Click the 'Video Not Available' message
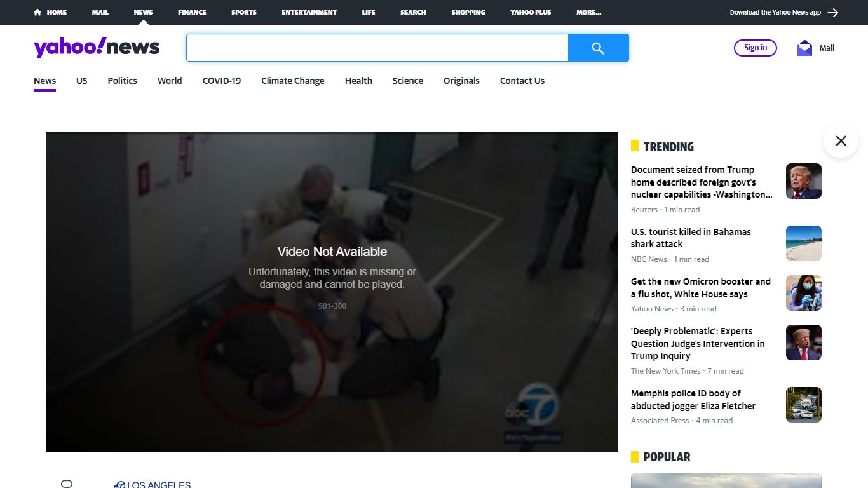This screenshot has height=488, width=868. 332,252
